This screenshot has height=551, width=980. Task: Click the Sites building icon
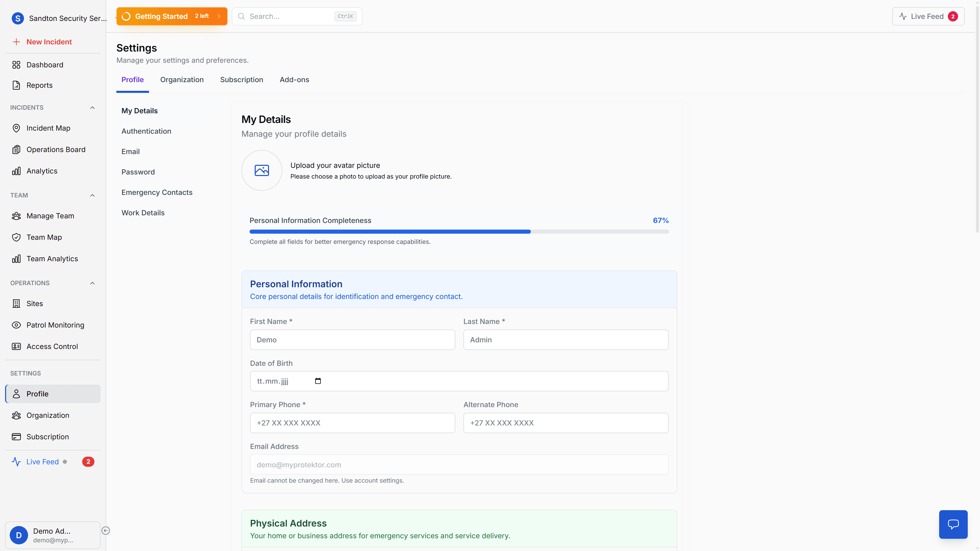16,304
